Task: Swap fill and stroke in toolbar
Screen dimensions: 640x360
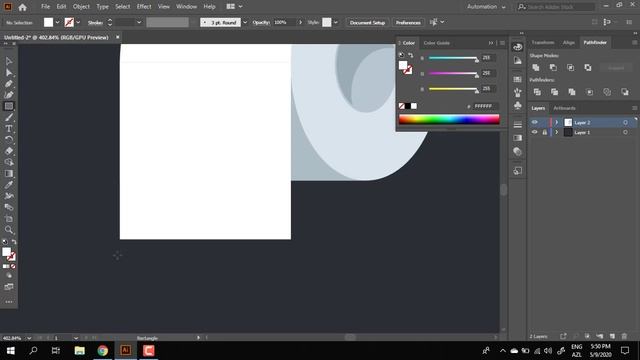Action: tap(14, 242)
